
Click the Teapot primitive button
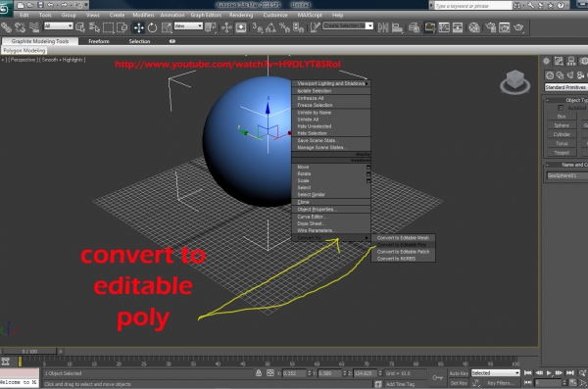[x=562, y=153]
